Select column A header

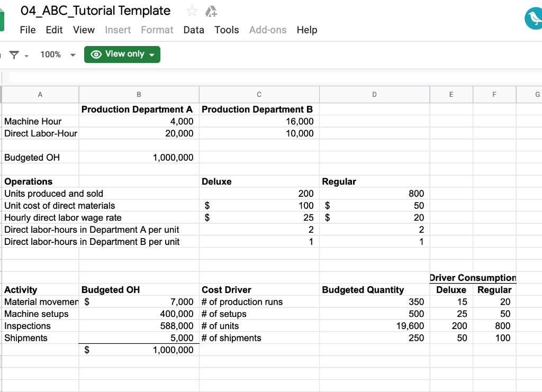[x=40, y=95]
